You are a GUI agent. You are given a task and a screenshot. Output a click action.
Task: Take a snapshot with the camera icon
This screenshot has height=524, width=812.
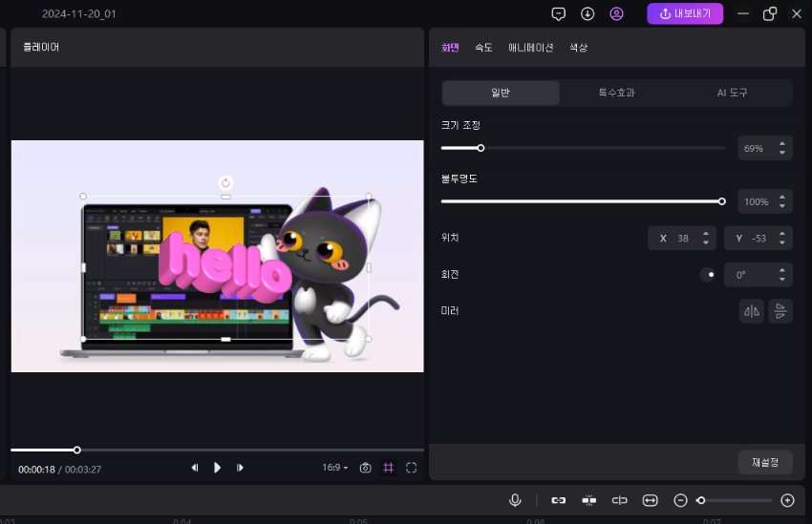(365, 468)
